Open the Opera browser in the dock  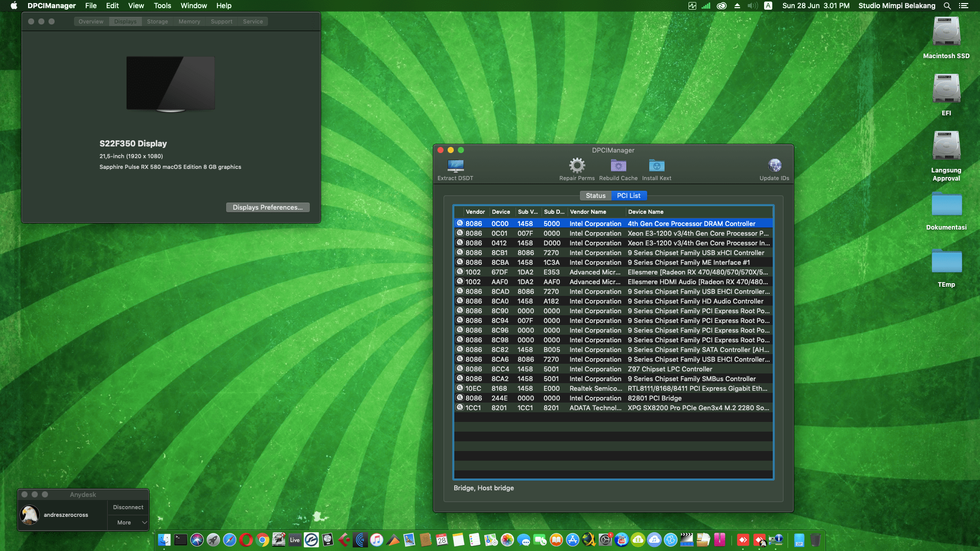click(x=246, y=540)
